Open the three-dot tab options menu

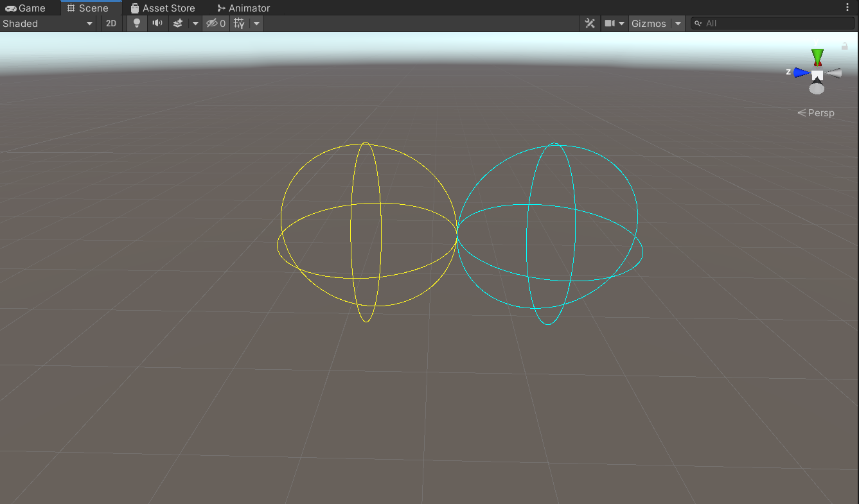847,8
